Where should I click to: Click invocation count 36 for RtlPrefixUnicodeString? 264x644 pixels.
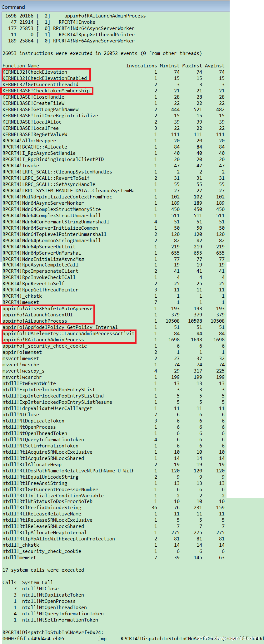point(154,507)
